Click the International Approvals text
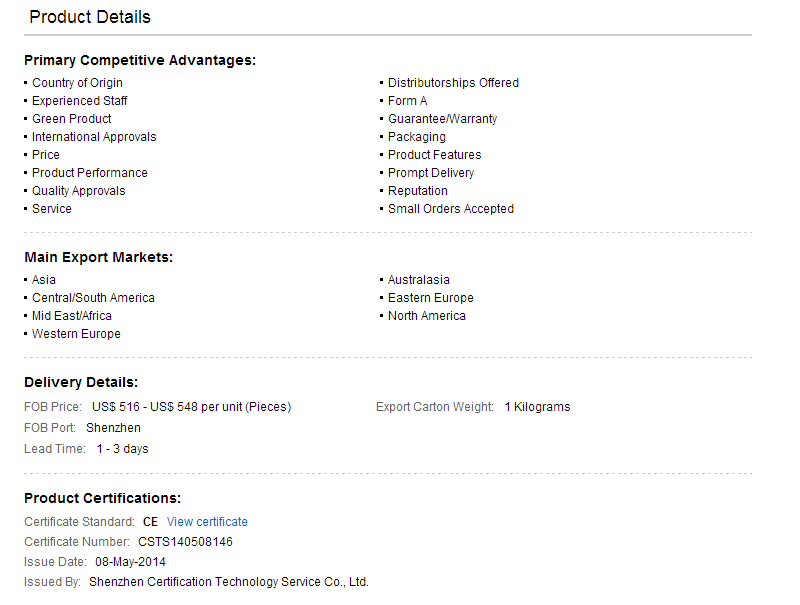Screen dimensions: 800x605 coord(94,137)
